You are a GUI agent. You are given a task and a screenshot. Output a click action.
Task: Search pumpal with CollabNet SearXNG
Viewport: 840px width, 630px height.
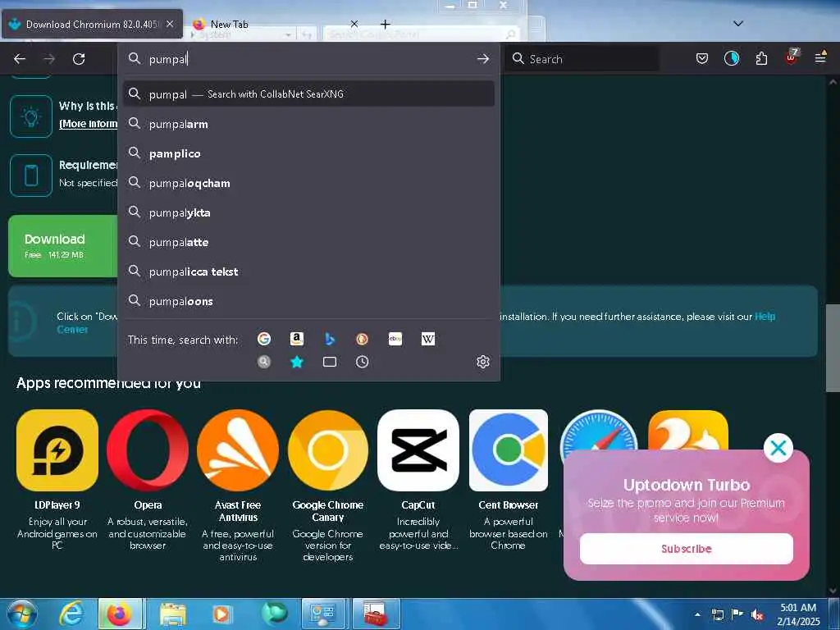pos(308,94)
